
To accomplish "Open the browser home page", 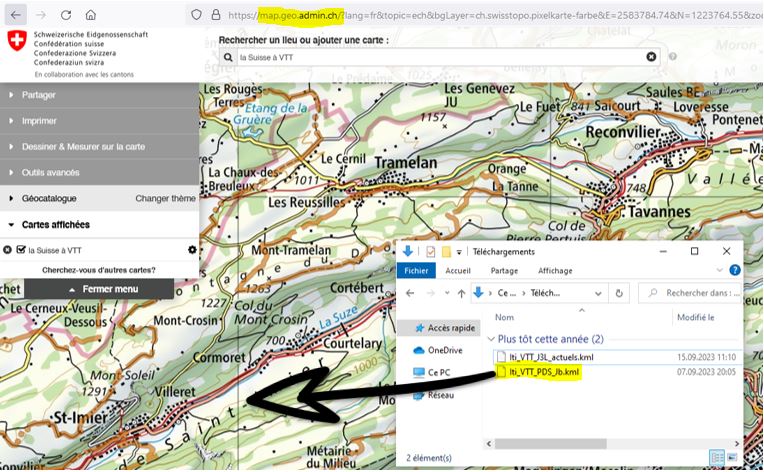I will 91,15.
